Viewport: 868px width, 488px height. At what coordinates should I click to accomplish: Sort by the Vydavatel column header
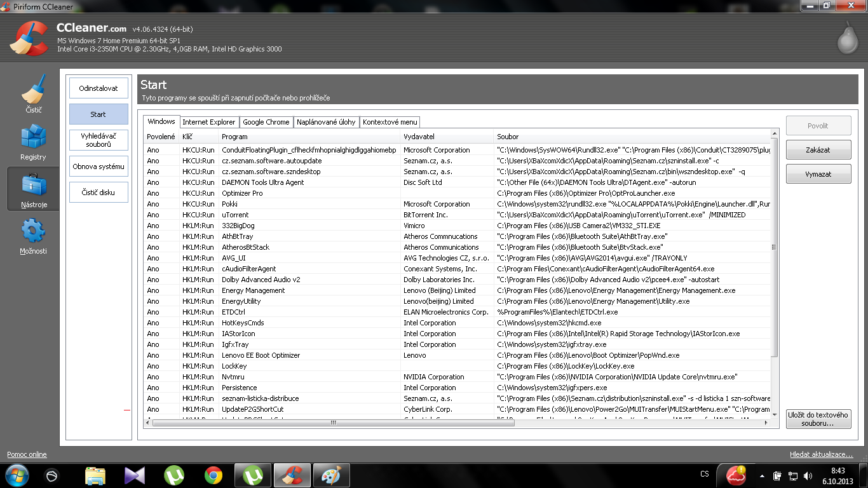(x=448, y=137)
